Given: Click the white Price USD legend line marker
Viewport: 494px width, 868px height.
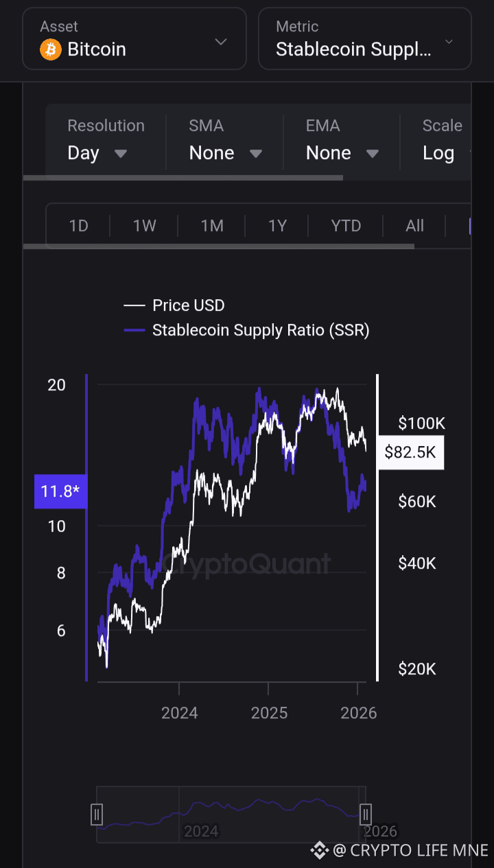Looking at the screenshot, I should (x=134, y=305).
